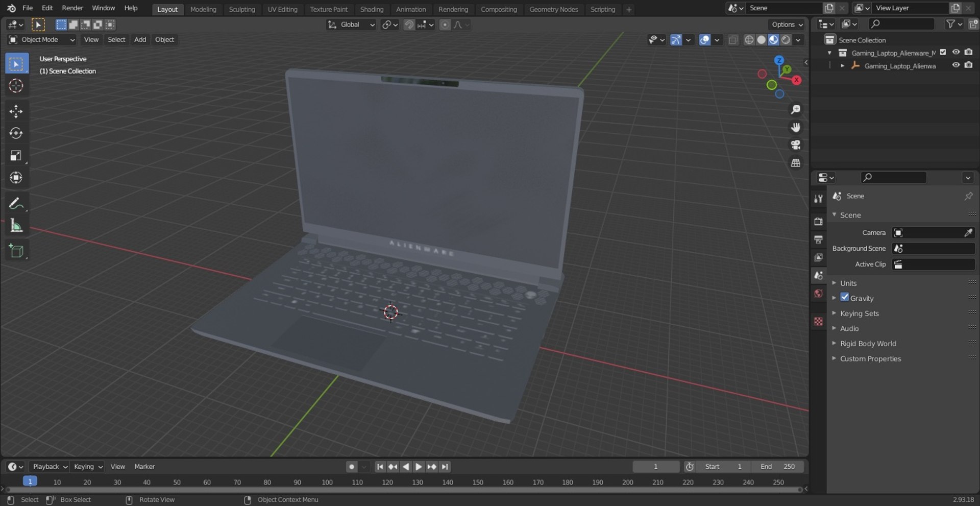
Task: Toggle proportional editing
Action: coord(445,25)
